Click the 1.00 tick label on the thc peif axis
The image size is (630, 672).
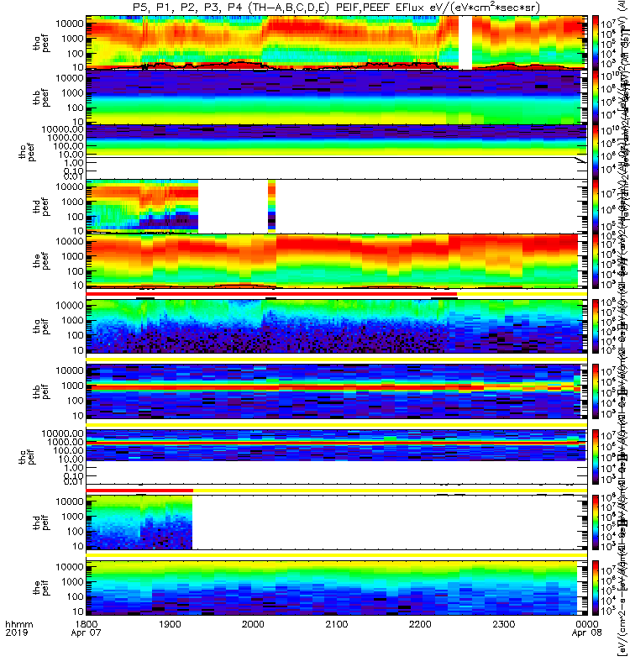tap(74, 468)
